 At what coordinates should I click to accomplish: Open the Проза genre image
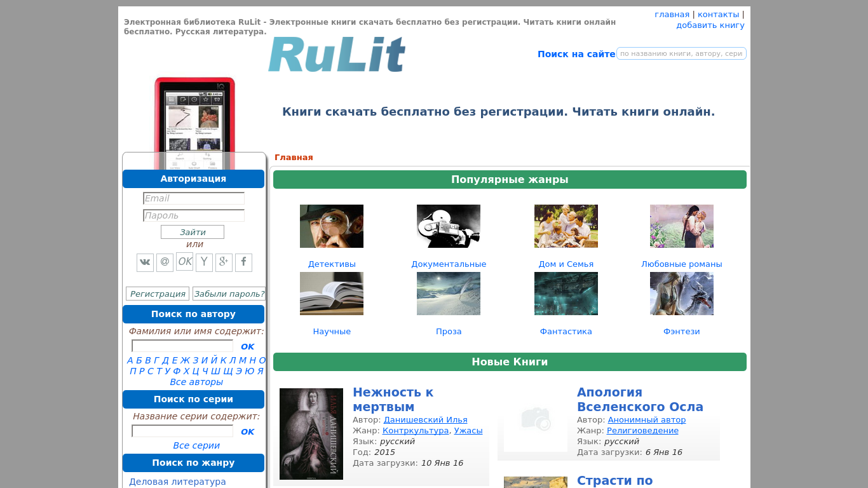(x=449, y=294)
